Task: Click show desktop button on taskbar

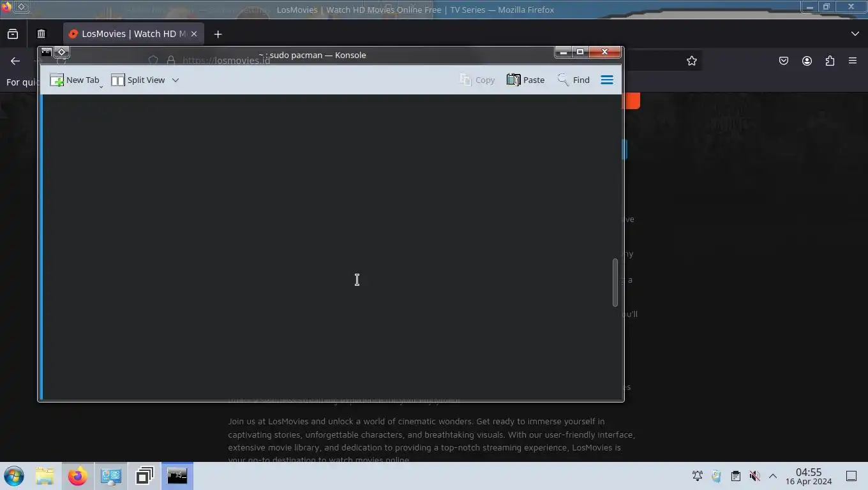Action: pos(851,476)
